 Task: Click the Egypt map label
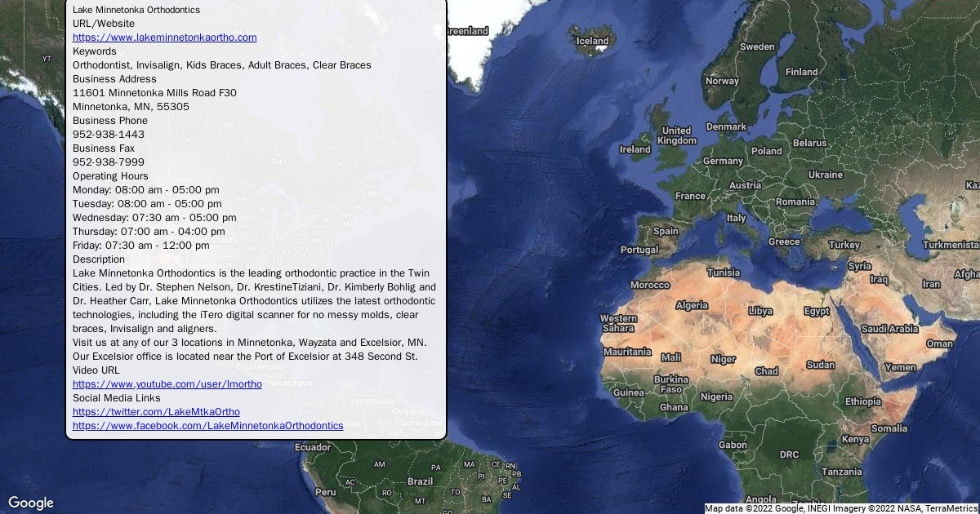point(816,311)
